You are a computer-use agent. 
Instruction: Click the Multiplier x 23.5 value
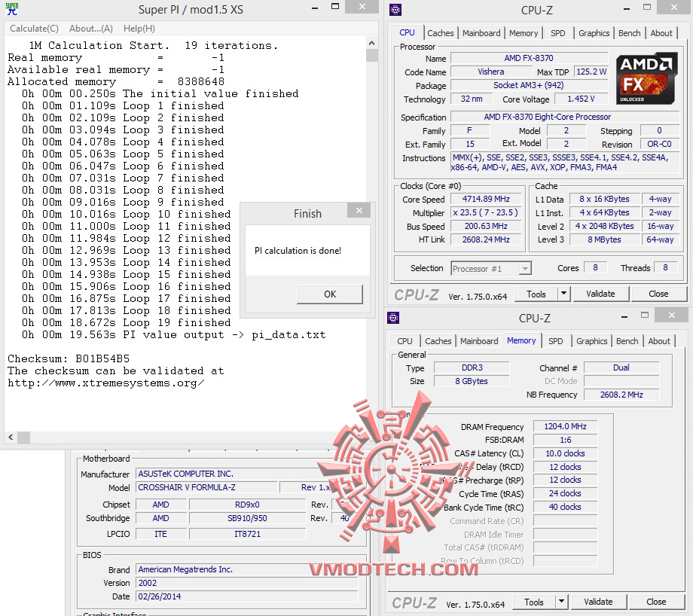pos(486,212)
